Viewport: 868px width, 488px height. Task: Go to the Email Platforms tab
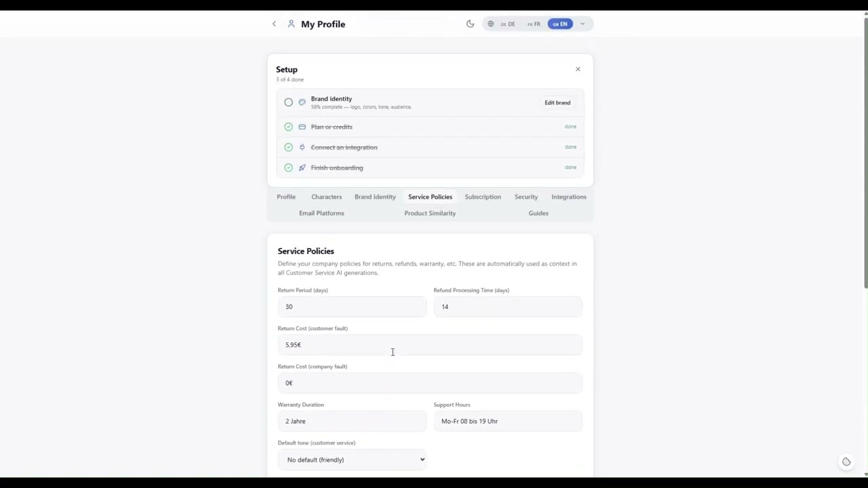click(x=321, y=213)
